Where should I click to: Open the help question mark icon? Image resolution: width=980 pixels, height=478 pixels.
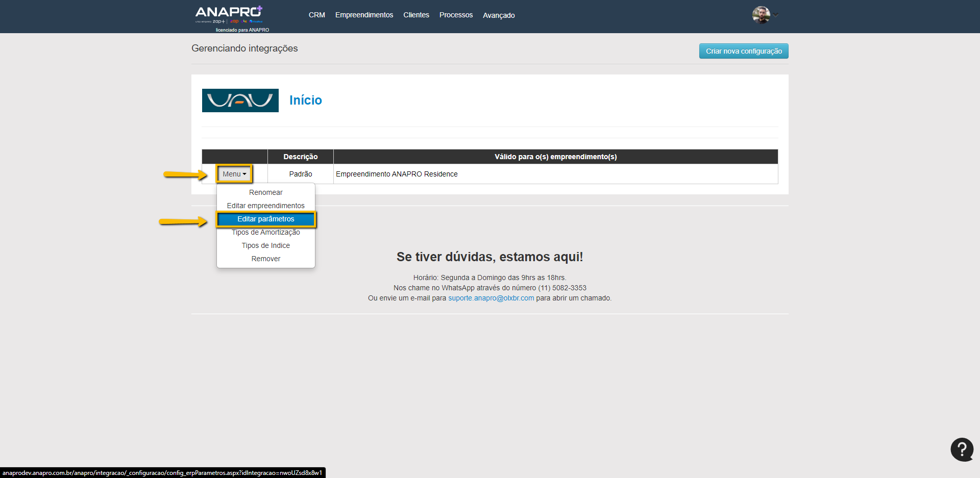tap(962, 449)
